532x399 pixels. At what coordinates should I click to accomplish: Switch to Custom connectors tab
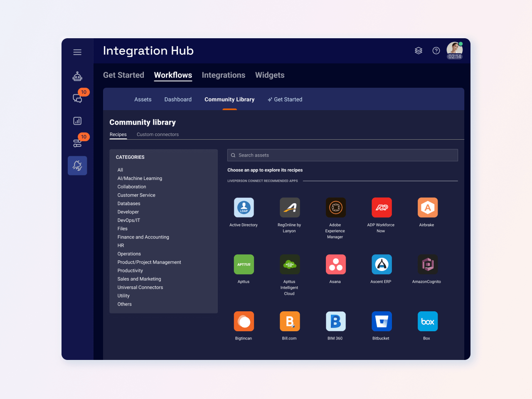tap(158, 134)
